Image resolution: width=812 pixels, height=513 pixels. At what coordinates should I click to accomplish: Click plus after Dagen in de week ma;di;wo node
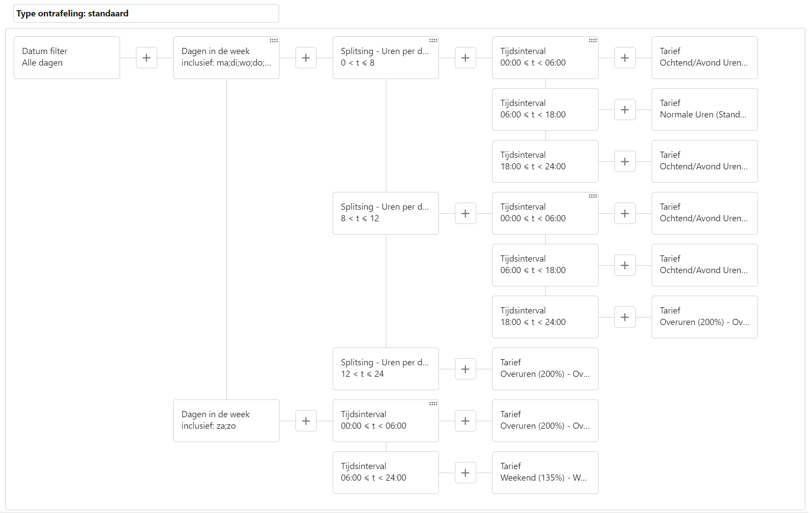click(x=306, y=58)
